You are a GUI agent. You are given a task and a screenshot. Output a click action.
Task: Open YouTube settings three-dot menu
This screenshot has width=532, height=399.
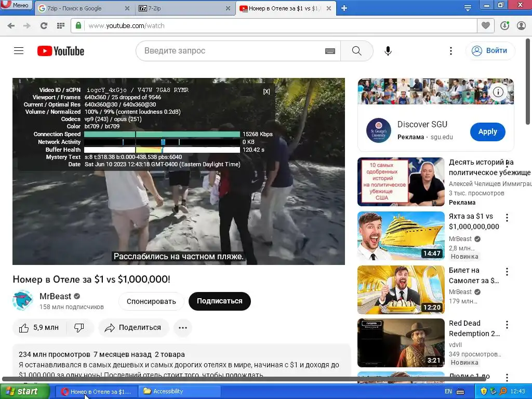point(450,51)
